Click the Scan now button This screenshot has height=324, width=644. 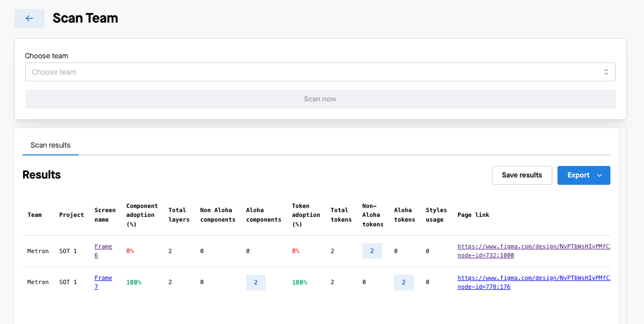(x=320, y=99)
